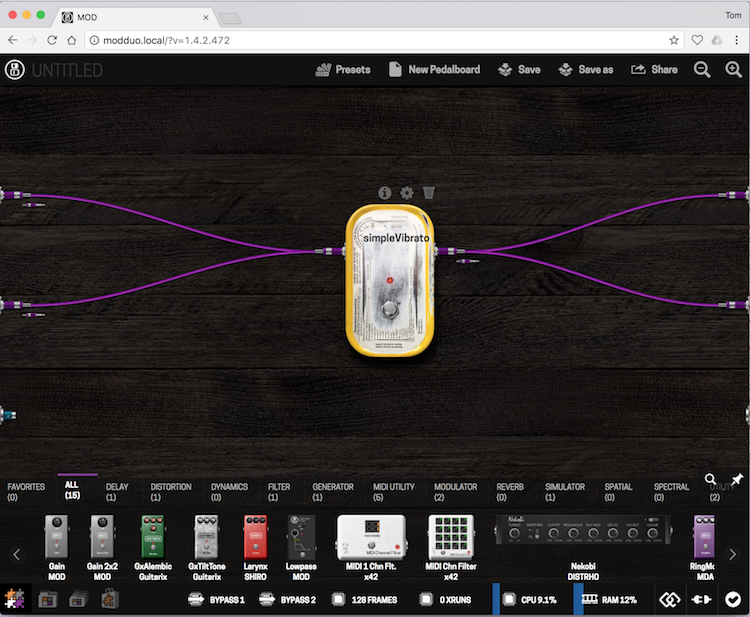The height and width of the screenshot is (617, 750).
Task: Click the CPU 9.1% indicator
Action: click(x=530, y=599)
